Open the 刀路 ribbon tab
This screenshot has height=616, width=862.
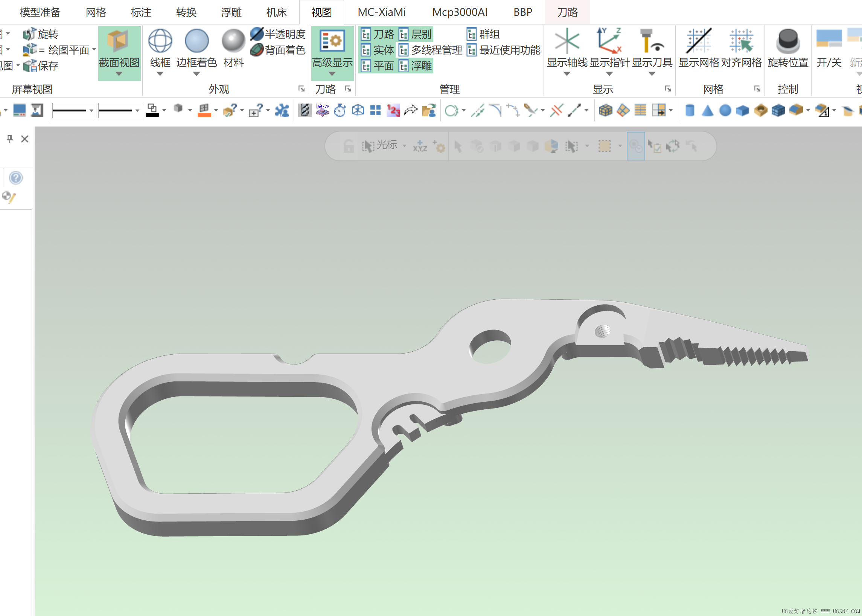coord(567,12)
